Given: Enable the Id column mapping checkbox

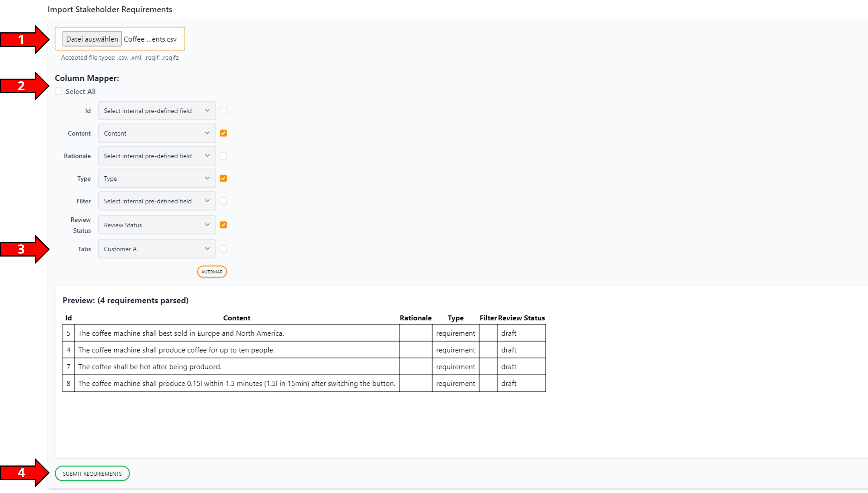Looking at the screenshot, I should pyautogui.click(x=223, y=110).
